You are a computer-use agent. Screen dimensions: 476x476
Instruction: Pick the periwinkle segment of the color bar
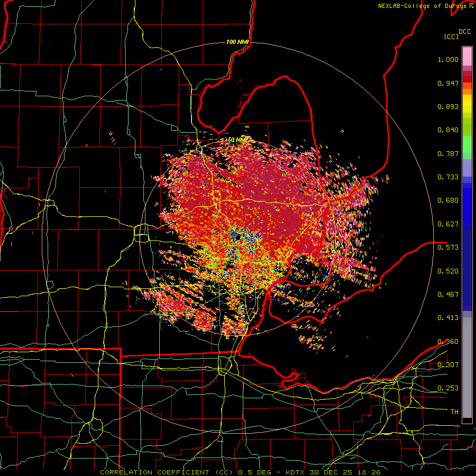(467, 168)
